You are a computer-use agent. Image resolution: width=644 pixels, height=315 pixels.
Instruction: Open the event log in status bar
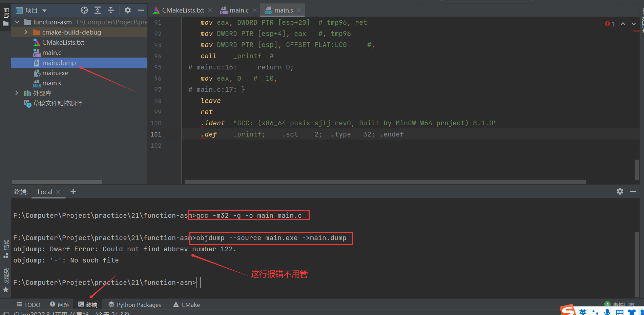pos(619,304)
